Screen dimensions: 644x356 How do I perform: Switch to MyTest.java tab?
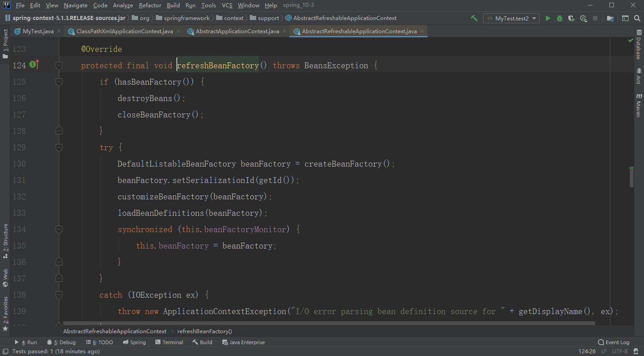point(38,31)
